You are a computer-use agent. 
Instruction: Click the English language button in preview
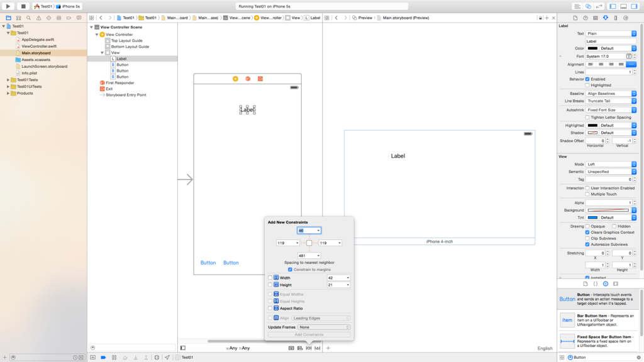pos(545,348)
